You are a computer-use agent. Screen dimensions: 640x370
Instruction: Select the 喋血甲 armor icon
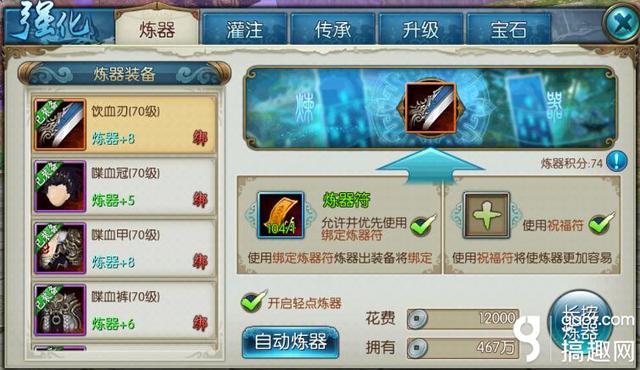pos(60,248)
